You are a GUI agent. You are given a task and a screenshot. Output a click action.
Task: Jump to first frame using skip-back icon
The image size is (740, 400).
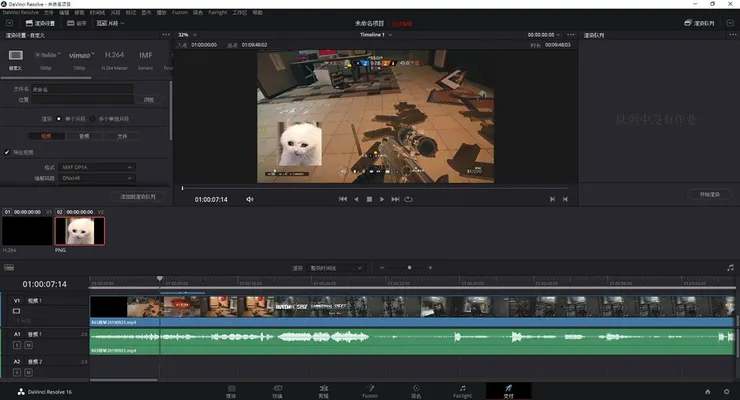(343, 199)
